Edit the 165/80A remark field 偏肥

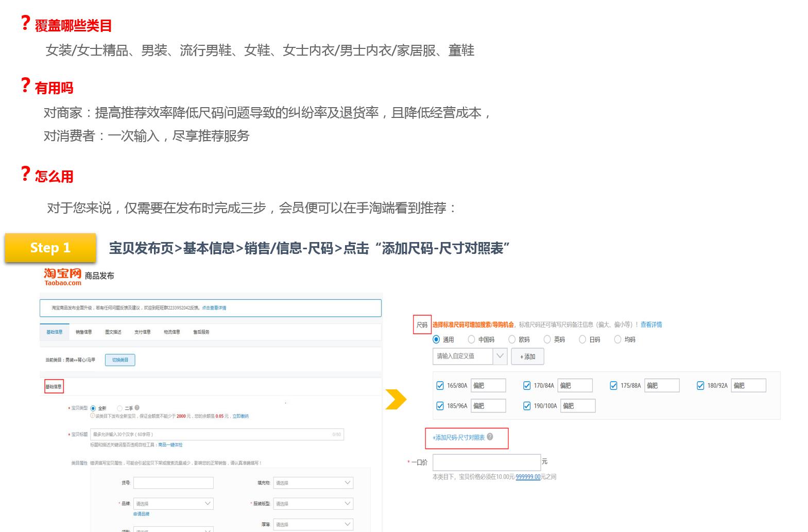[x=488, y=385]
